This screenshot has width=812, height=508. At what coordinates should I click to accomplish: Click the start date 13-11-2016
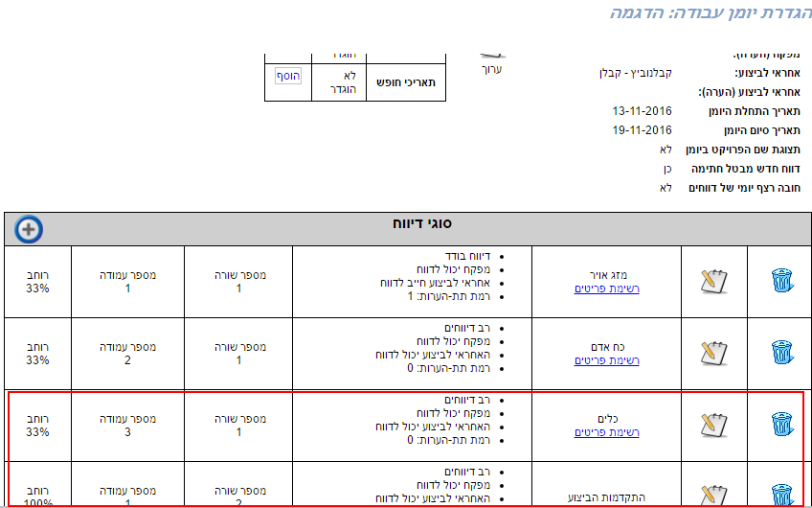tap(642, 111)
